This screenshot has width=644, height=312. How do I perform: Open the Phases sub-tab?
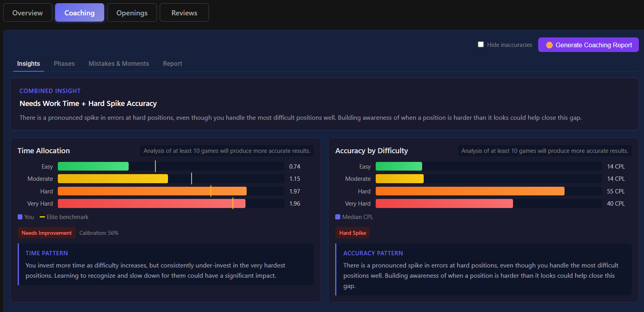pos(64,63)
